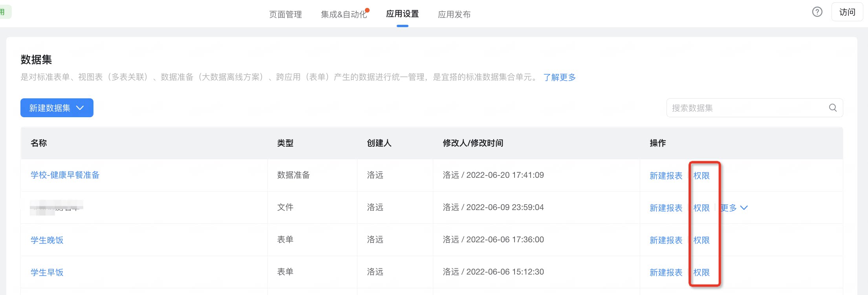Open the 学生早饭 dataset link

pyautogui.click(x=47, y=272)
